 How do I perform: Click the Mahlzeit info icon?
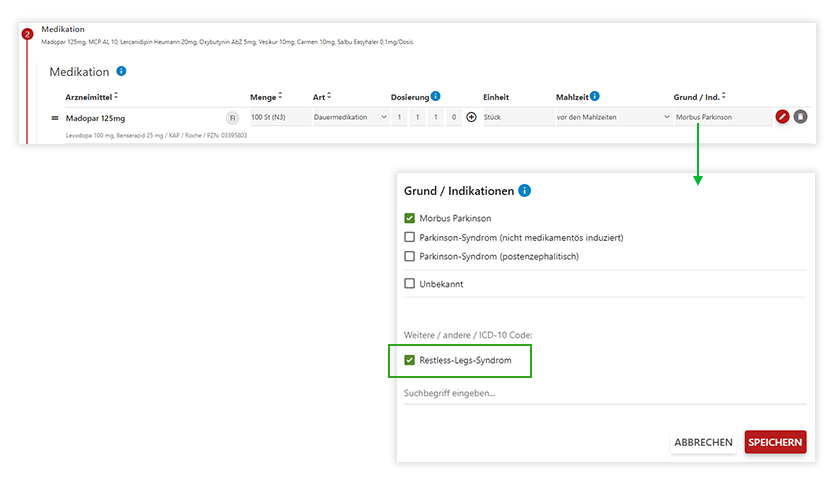pos(595,96)
